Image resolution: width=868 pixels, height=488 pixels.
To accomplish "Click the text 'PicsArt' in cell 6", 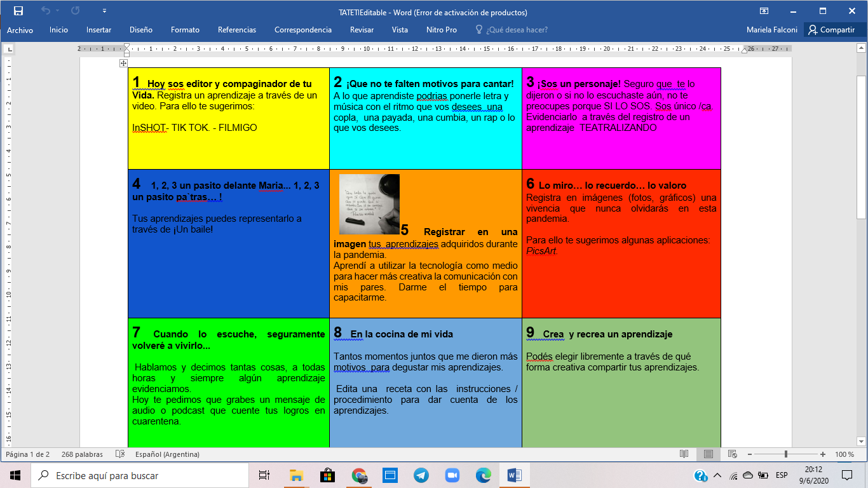I will tap(541, 251).
